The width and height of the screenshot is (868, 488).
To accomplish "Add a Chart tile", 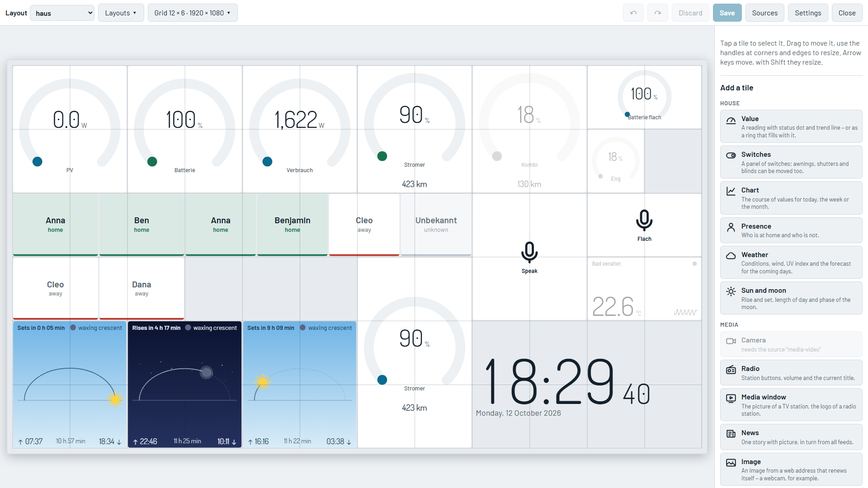I will (x=791, y=198).
